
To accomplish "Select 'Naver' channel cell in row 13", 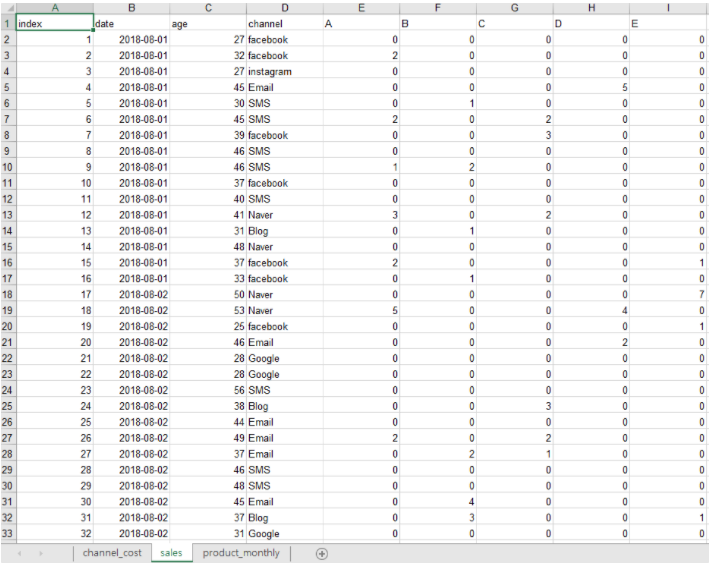I will [285, 215].
